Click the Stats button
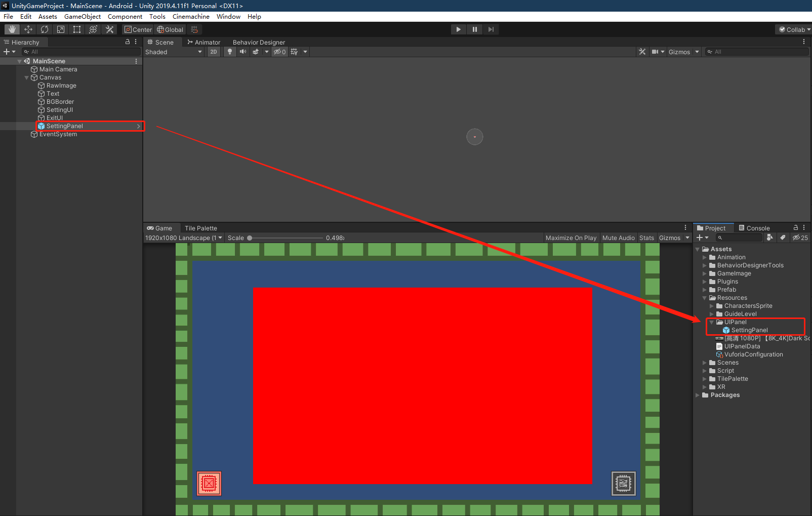Image resolution: width=812 pixels, height=516 pixels. click(x=646, y=237)
